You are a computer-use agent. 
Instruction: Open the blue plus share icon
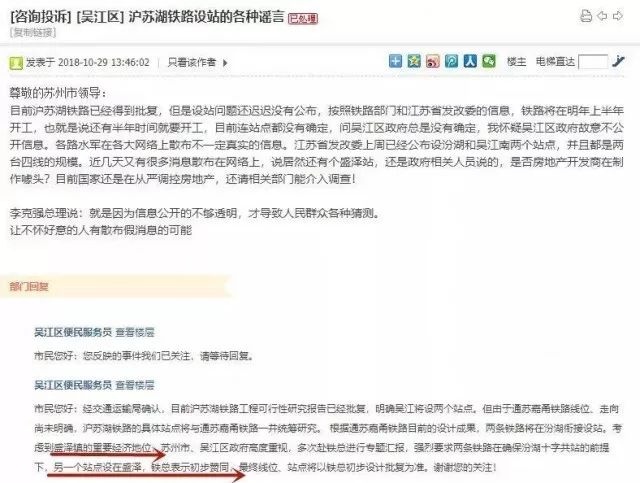pos(395,61)
